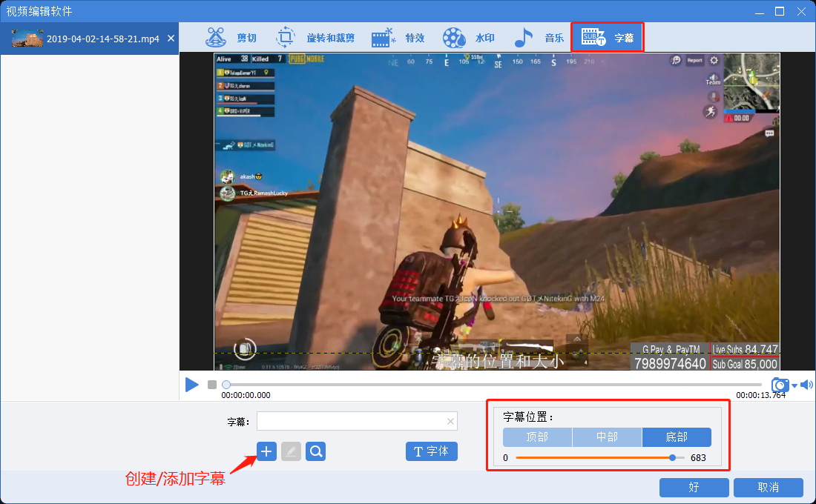Maximize the 视频编辑软件 window
816x504 pixels.
click(780, 11)
